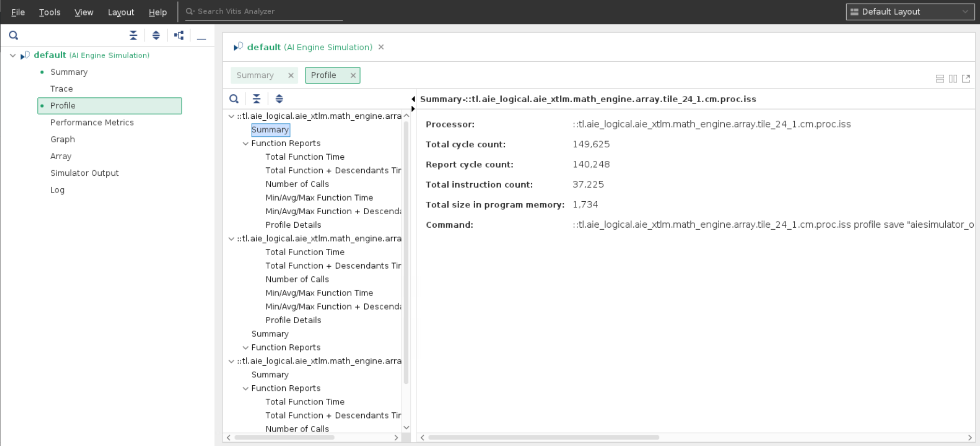
Task: Collapse the first tl.aie_logical tree node
Action: 231,116
